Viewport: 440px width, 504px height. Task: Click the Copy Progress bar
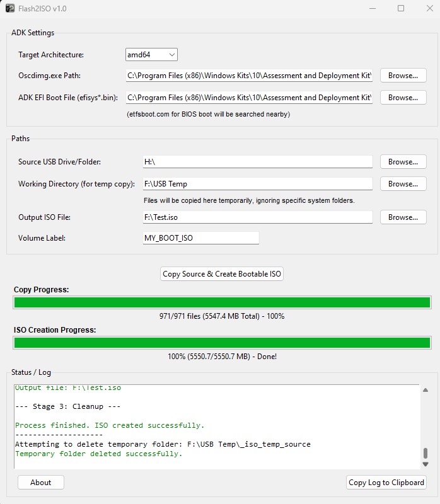click(222, 302)
